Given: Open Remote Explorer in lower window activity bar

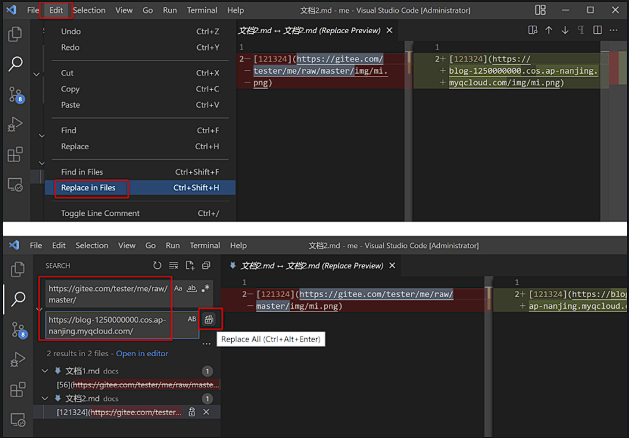Looking at the screenshot, I should 18,420.
